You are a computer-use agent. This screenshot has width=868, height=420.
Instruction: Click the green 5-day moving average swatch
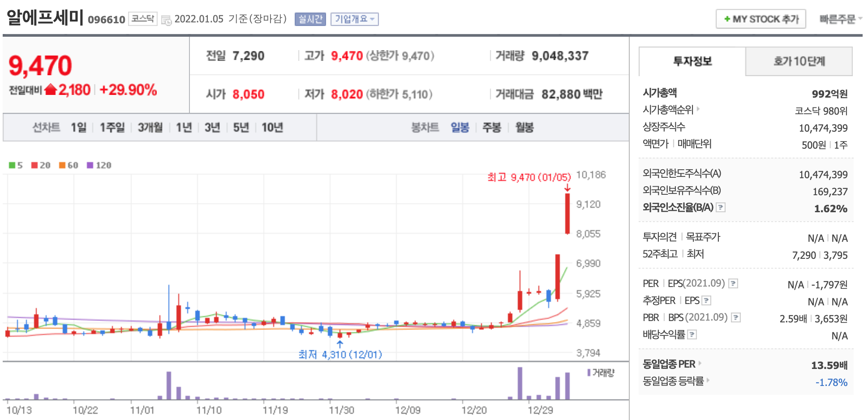pos(13,165)
